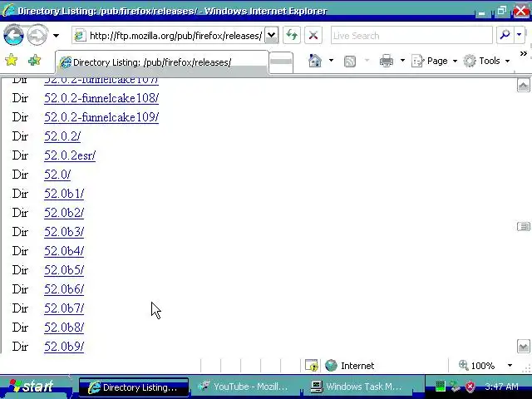This screenshot has height=399, width=532.
Task: Open the 52.0.2/ directory link
Action: click(x=62, y=136)
